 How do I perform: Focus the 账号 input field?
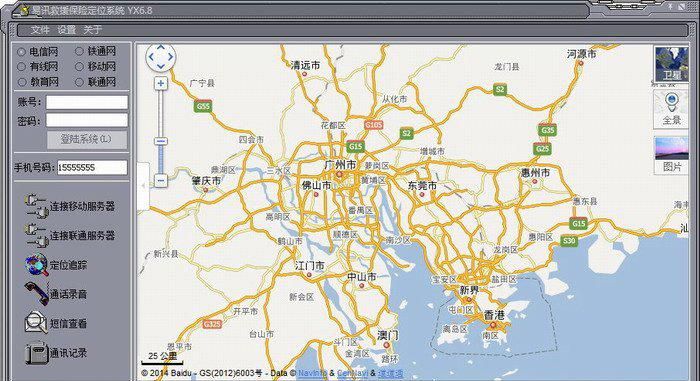point(87,102)
